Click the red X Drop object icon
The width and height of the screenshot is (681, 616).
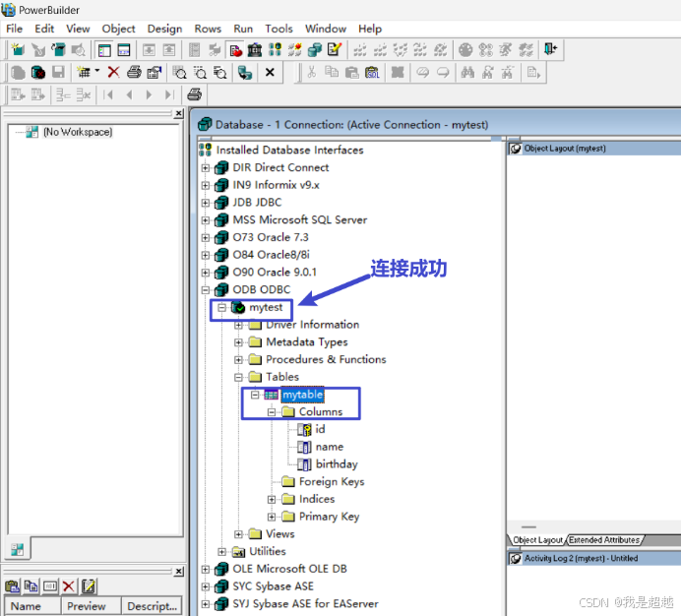pos(114,72)
